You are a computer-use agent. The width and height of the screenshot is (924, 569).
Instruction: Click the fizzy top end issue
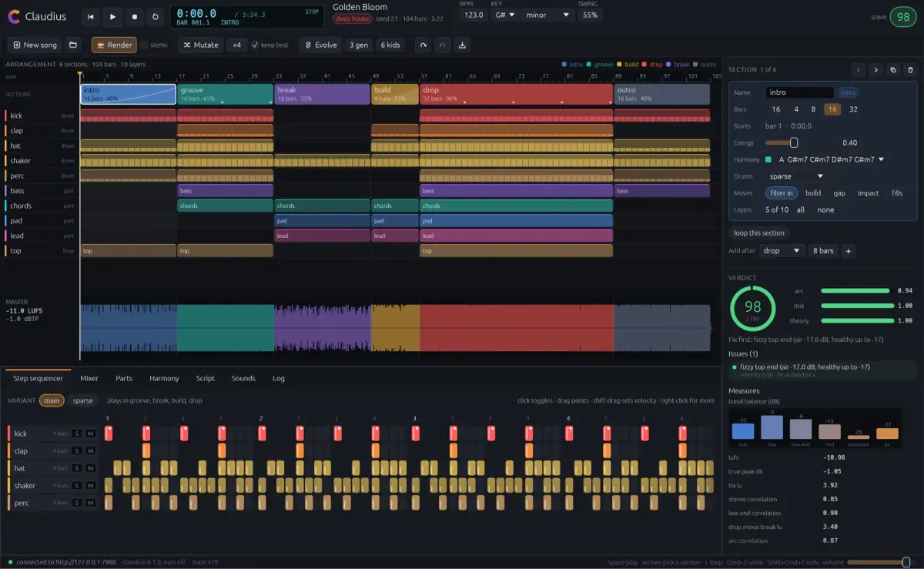[822, 370]
